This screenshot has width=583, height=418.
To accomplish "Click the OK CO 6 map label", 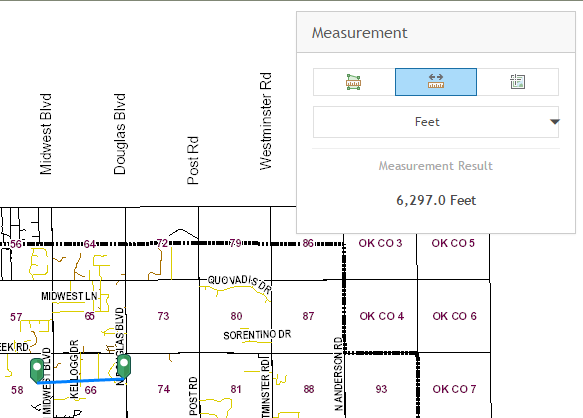I will point(454,316).
